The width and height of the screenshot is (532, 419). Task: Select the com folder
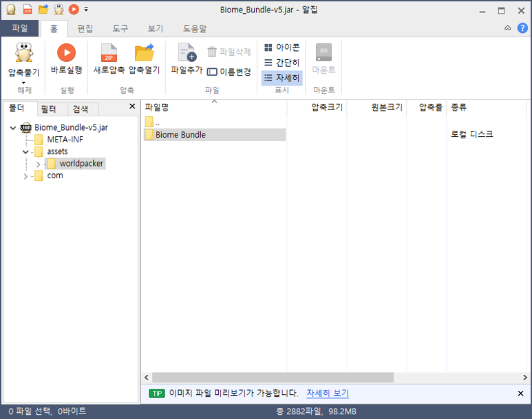coord(54,175)
